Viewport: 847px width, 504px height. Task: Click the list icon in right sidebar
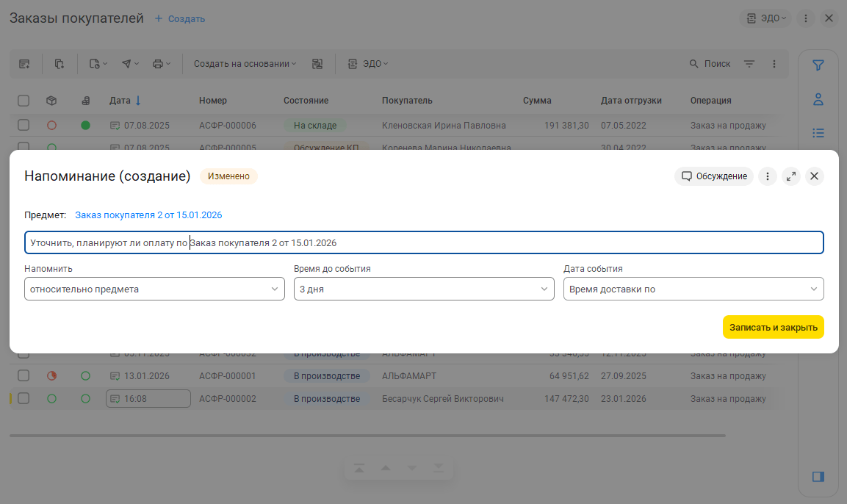point(818,133)
